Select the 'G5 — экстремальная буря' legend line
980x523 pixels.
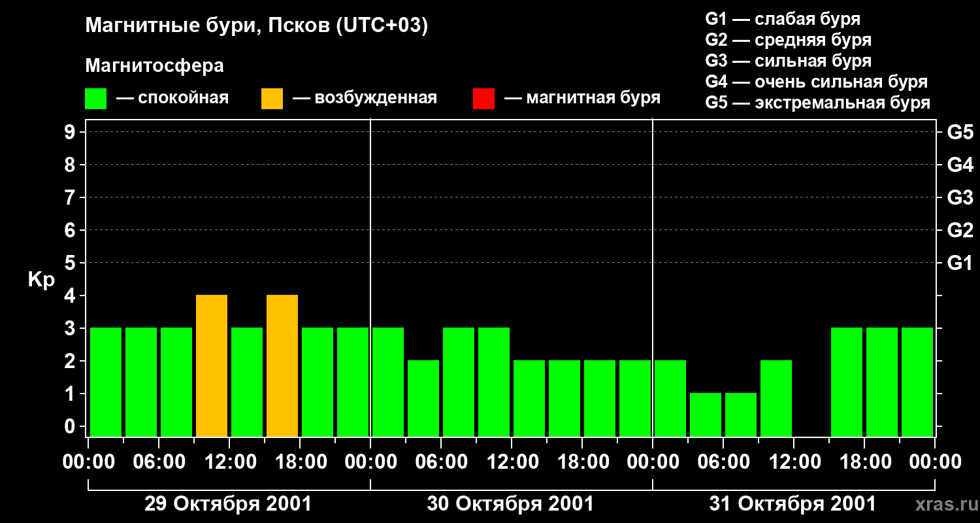(x=818, y=103)
